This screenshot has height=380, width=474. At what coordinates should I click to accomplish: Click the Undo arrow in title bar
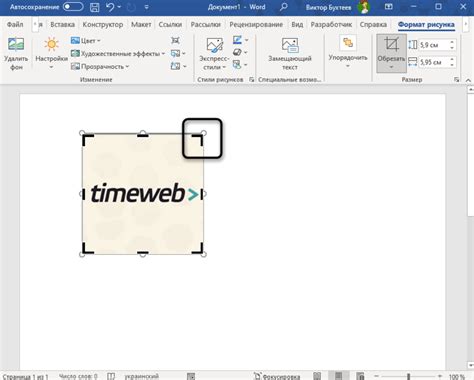pyautogui.click(x=110, y=7)
